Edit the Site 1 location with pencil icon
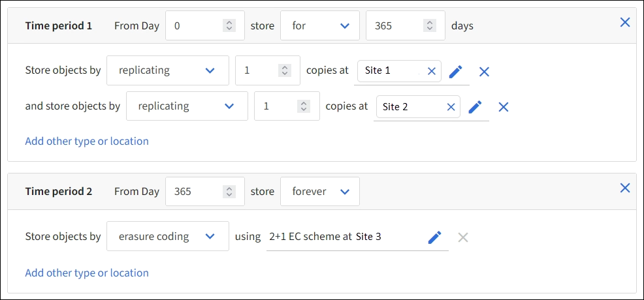Viewport: 644px width, 300px height. tap(455, 71)
